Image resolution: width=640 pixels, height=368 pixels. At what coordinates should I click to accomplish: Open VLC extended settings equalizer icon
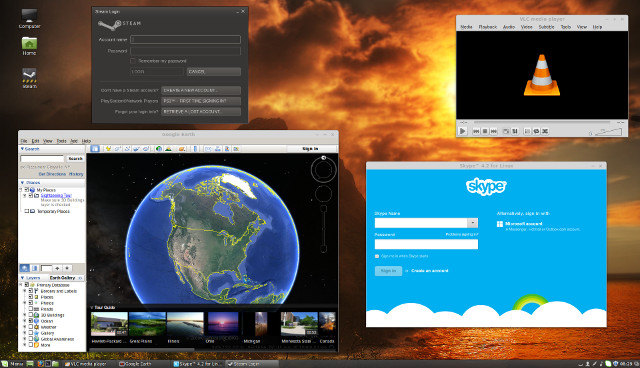[x=515, y=131]
